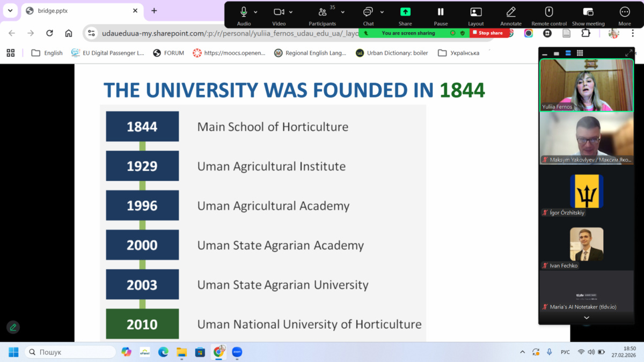Switch video panel to grid view
Viewport: 644px width, 362px height.
[x=580, y=53]
